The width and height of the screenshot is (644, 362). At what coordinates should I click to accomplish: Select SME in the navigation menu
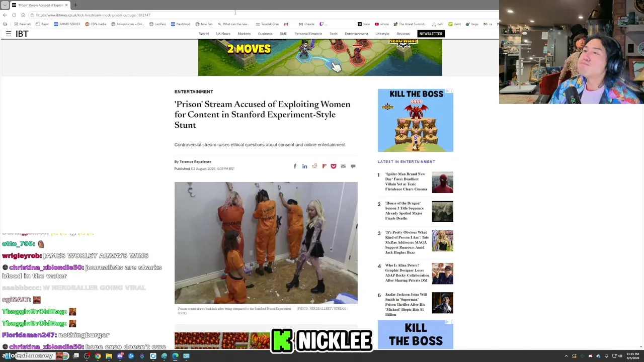click(x=283, y=34)
